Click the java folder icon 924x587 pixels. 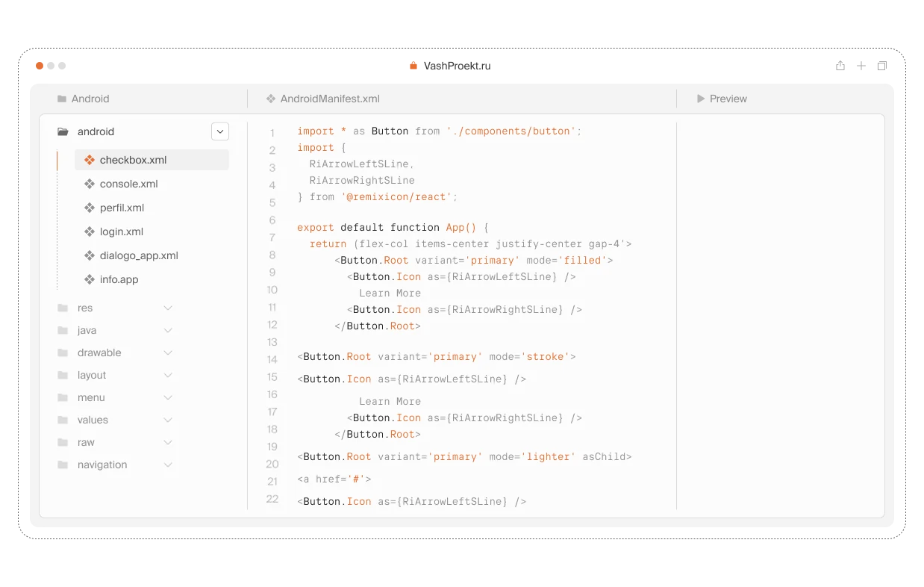pyautogui.click(x=63, y=330)
